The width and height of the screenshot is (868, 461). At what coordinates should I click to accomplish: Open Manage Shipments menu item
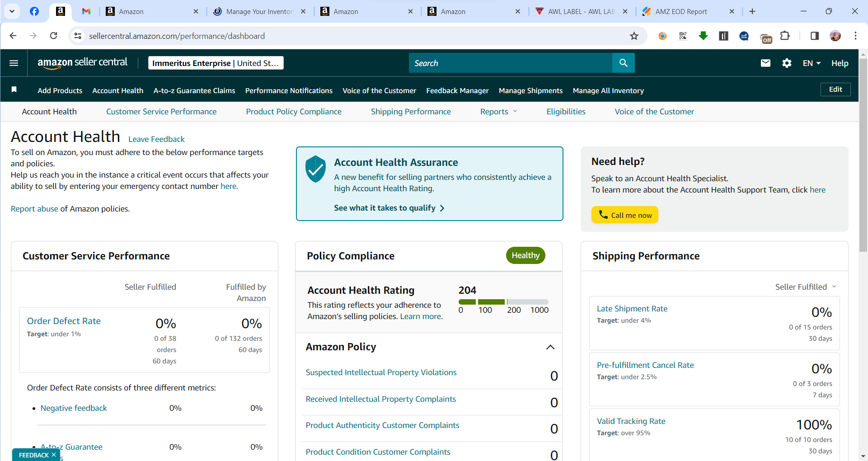(531, 90)
